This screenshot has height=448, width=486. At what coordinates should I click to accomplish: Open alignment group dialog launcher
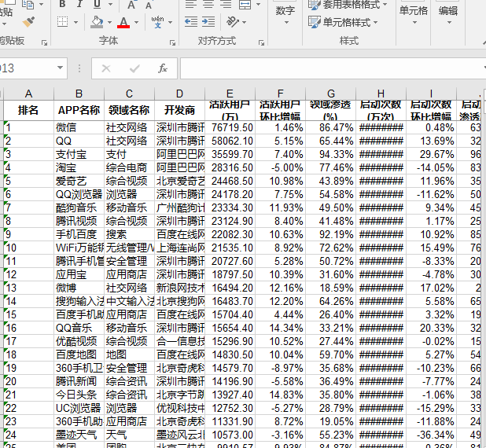(x=261, y=42)
